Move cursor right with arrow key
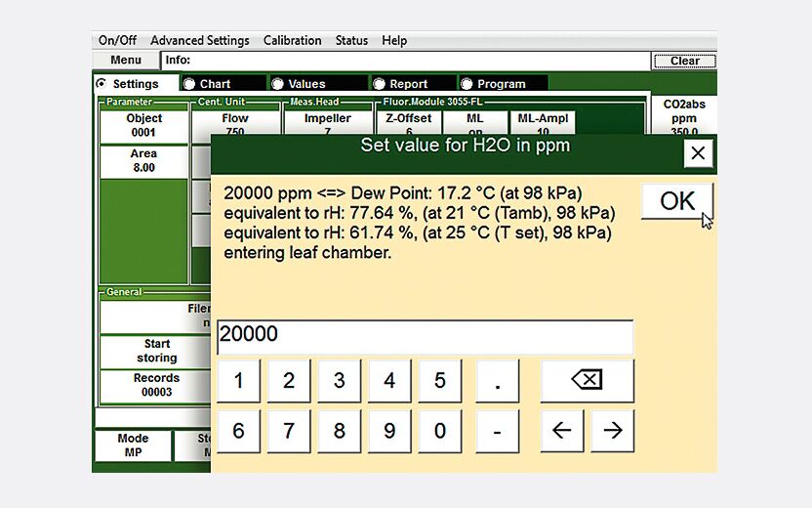The width and height of the screenshot is (812, 508). [613, 431]
